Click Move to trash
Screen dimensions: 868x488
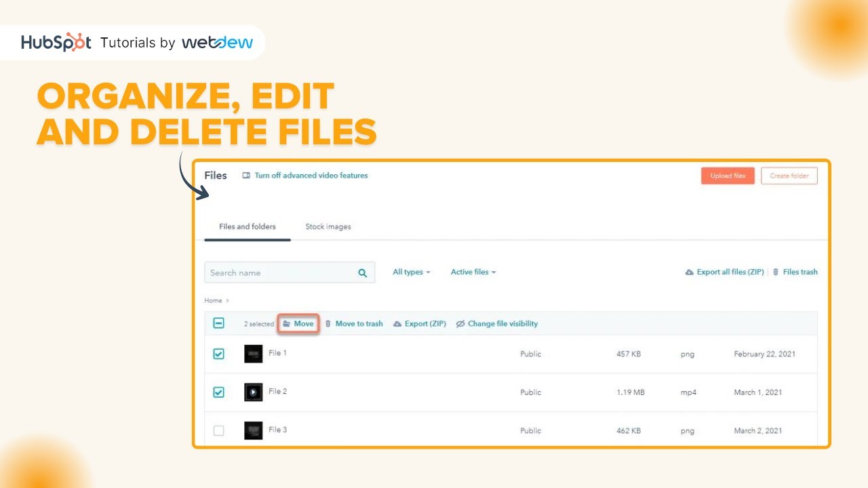[x=354, y=324]
